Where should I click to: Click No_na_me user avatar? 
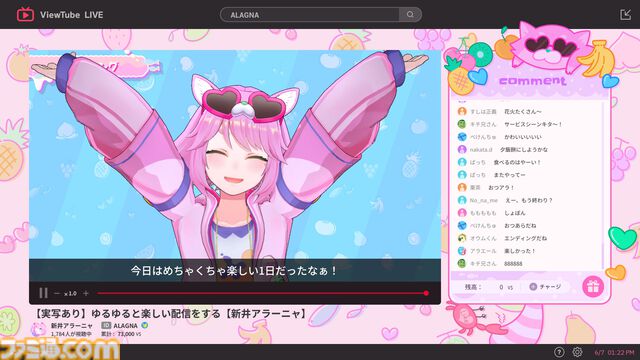(462, 200)
